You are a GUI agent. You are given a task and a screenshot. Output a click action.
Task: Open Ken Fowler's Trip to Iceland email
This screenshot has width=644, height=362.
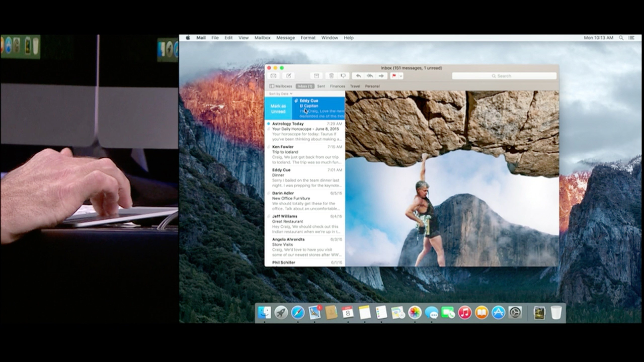click(x=305, y=155)
